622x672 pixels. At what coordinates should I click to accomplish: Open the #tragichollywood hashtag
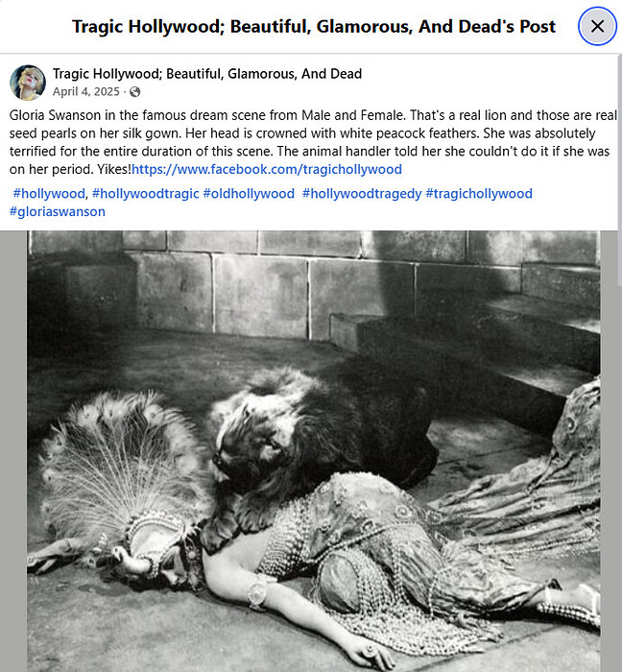coord(479,193)
